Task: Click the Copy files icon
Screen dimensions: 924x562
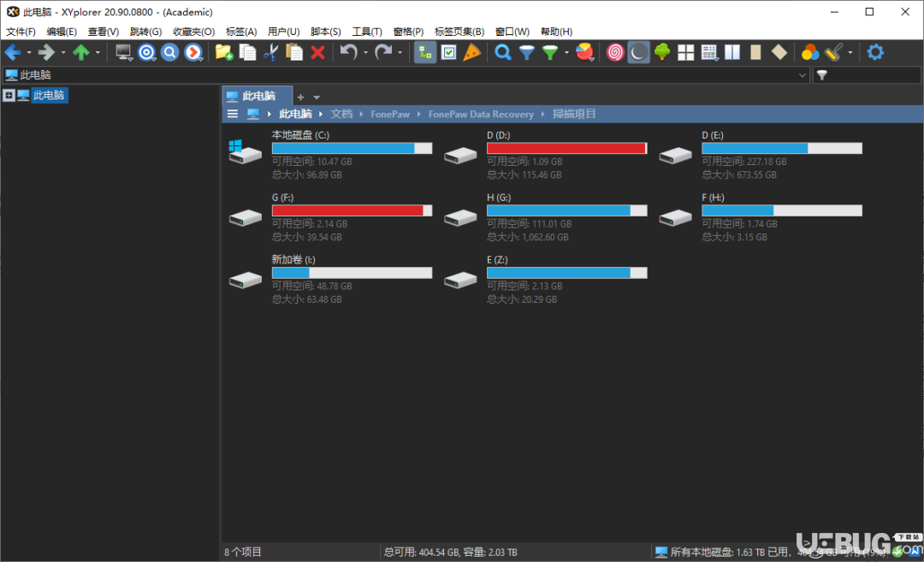Action: click(247, 52)
